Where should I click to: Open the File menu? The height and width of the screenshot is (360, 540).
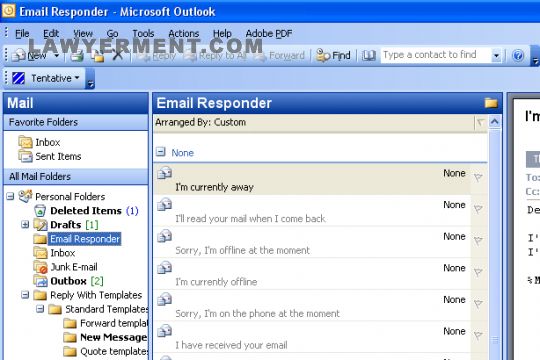(22, 33)
